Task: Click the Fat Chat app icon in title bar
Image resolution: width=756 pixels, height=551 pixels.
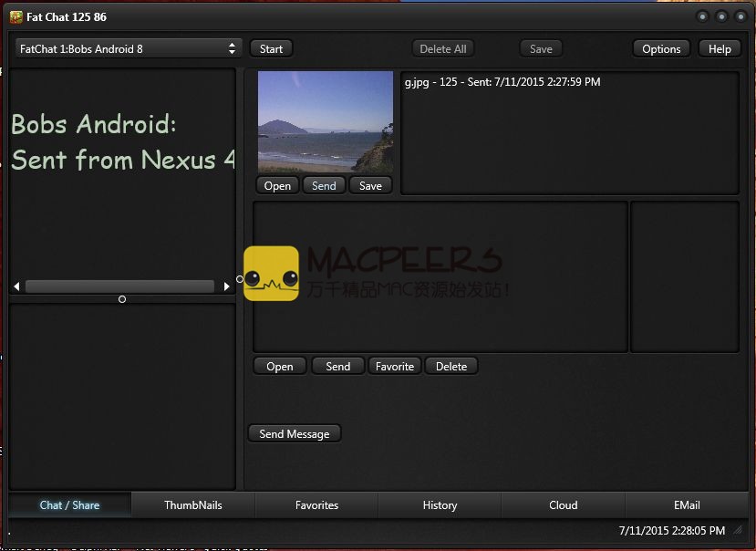Action: [x=16, y=17]
